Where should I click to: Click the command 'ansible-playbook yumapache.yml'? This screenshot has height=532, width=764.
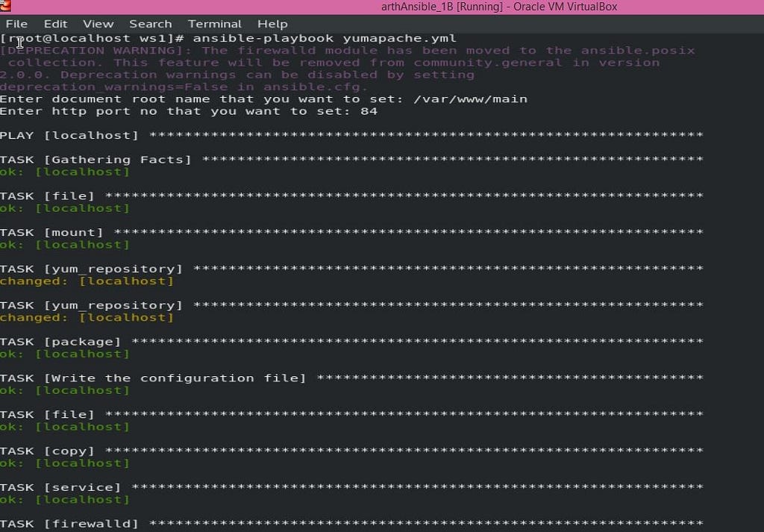[x=325, y=39]
